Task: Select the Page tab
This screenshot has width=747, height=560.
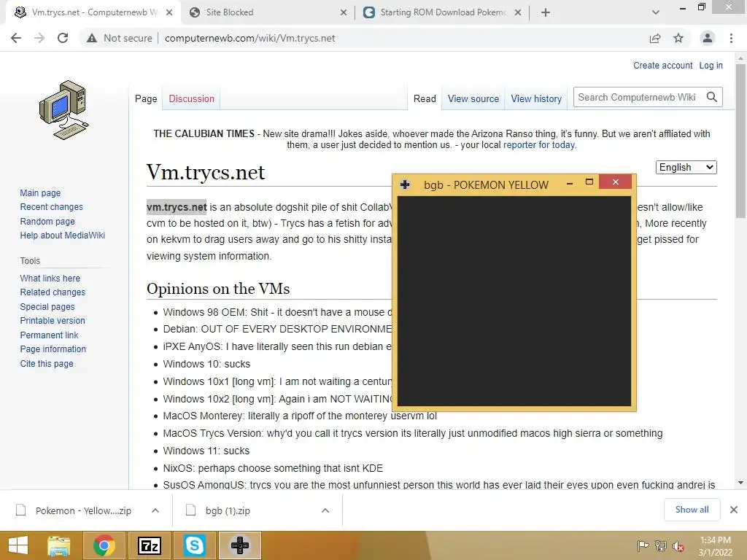Action: (146, 98)
